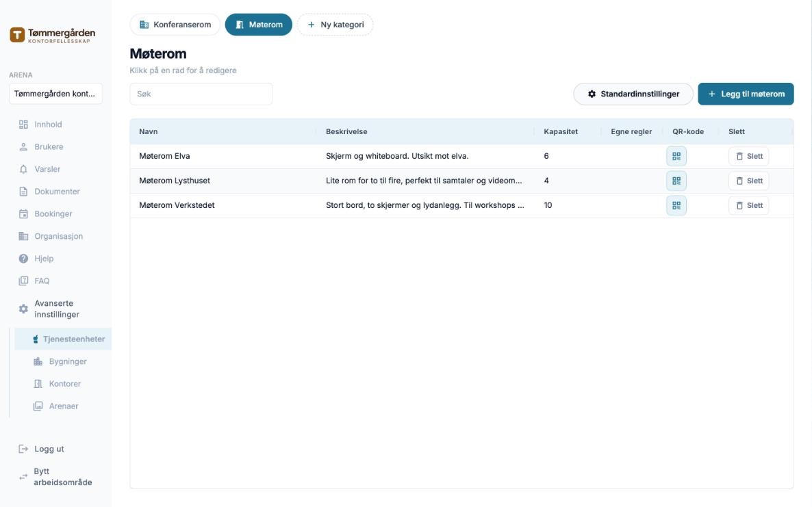Viewport: 812px width, 507px height.
Task: Sort table by Navn column header
Action: click(148, 131)
